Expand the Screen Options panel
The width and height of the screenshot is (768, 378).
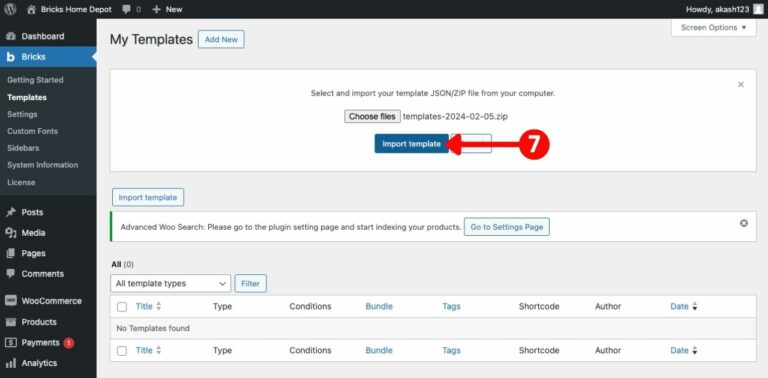(x=714, y=28)
